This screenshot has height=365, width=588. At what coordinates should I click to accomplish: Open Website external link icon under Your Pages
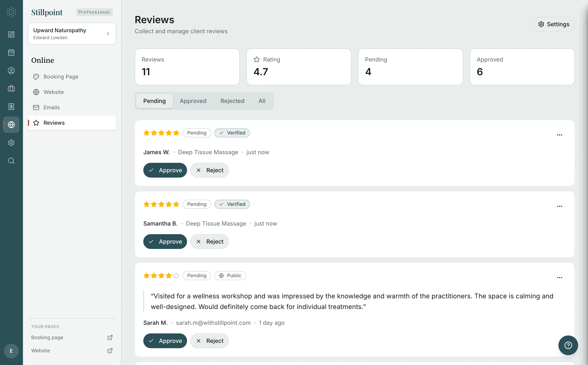110,350
